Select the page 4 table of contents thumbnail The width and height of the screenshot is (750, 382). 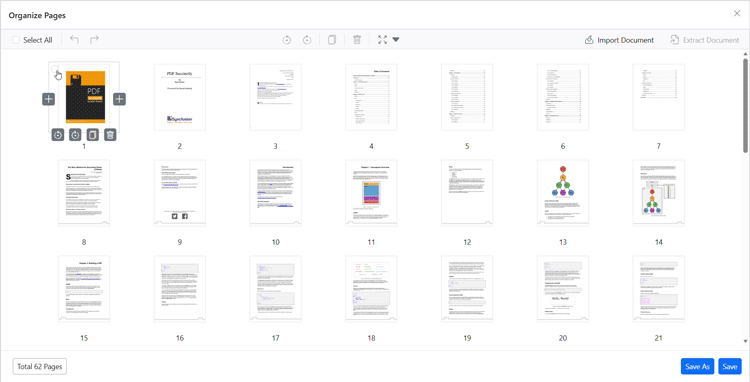(371, 97)
